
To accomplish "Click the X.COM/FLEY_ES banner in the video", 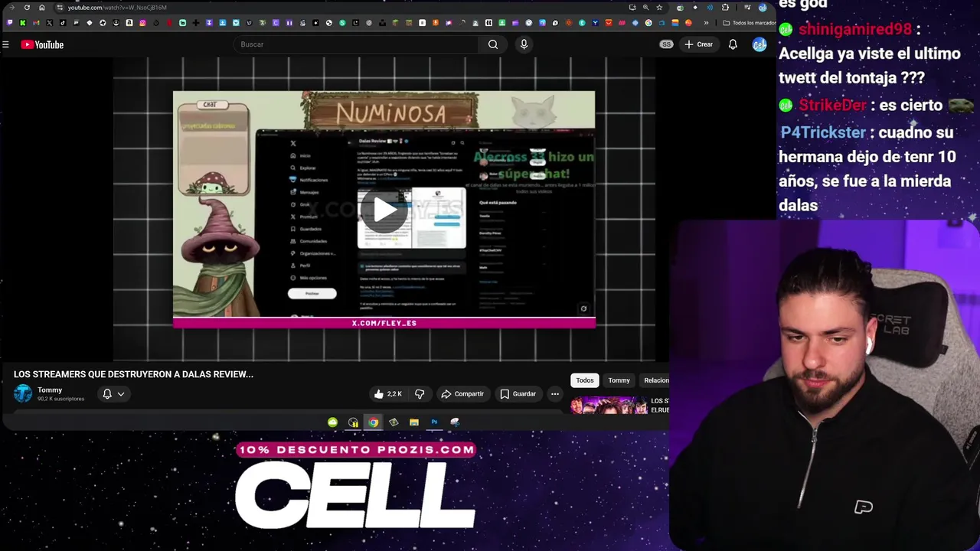I will [384, 323].
